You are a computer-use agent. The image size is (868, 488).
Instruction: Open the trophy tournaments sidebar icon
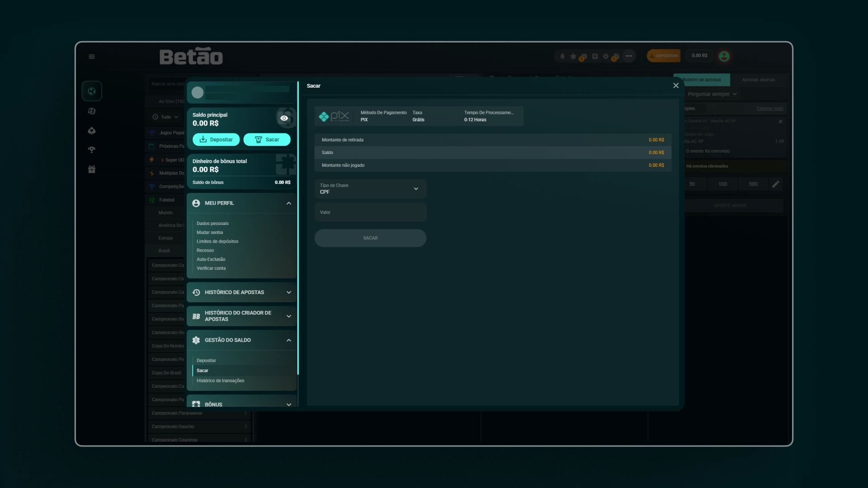92,150
